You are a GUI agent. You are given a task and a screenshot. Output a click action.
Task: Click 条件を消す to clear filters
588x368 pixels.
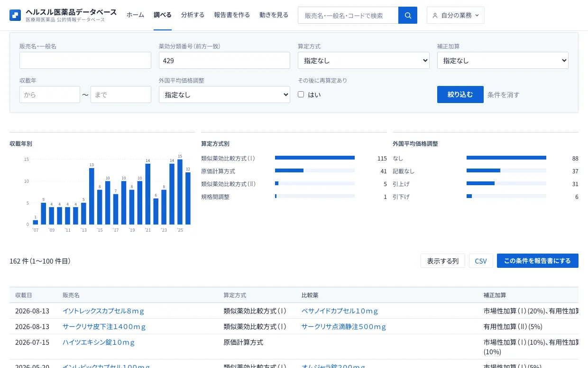(504, 94)
